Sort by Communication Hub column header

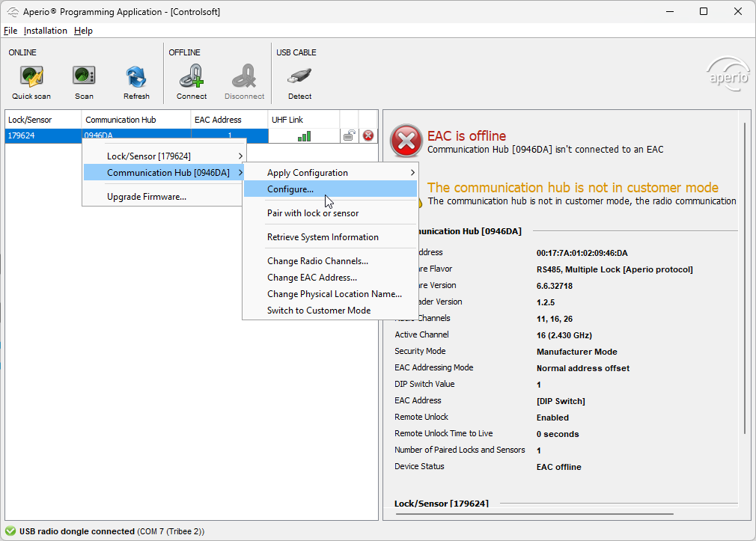click(x=136, y=120)
